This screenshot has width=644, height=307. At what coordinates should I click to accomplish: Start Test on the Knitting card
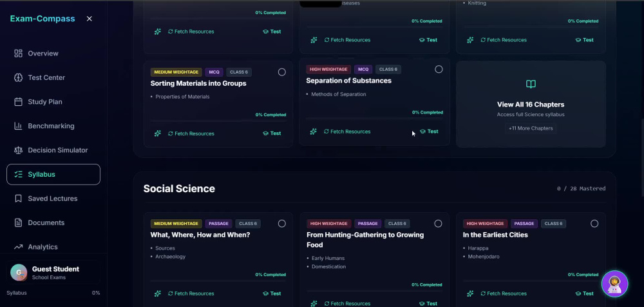(585, 40)
